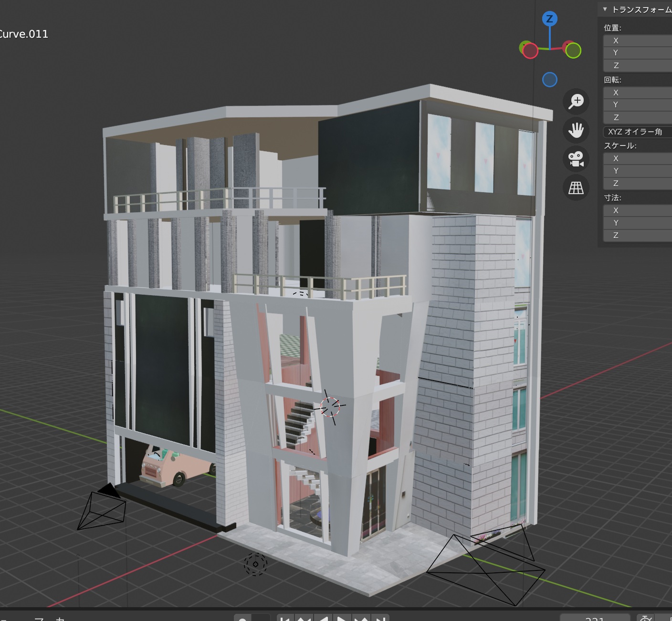Click the 位置 Z field

click(638, 65)
